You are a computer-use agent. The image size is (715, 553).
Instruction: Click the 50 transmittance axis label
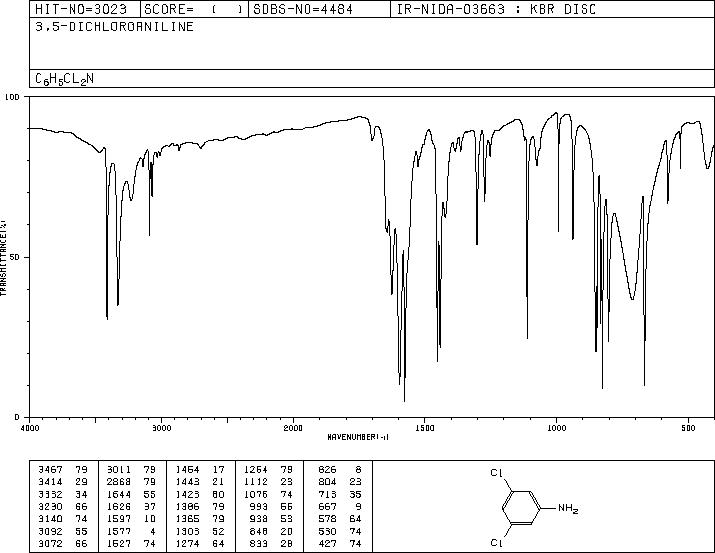(15, 257)
